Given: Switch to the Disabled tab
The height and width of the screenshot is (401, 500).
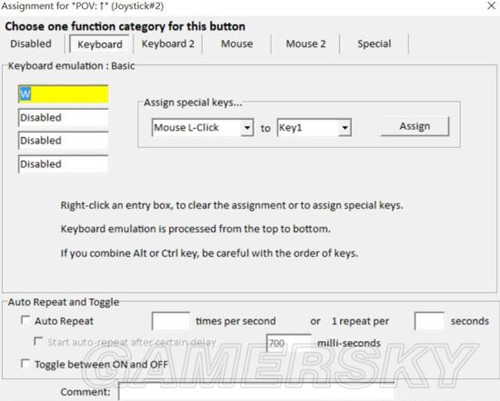Looking at the screenshot, I should click(31, 44).
